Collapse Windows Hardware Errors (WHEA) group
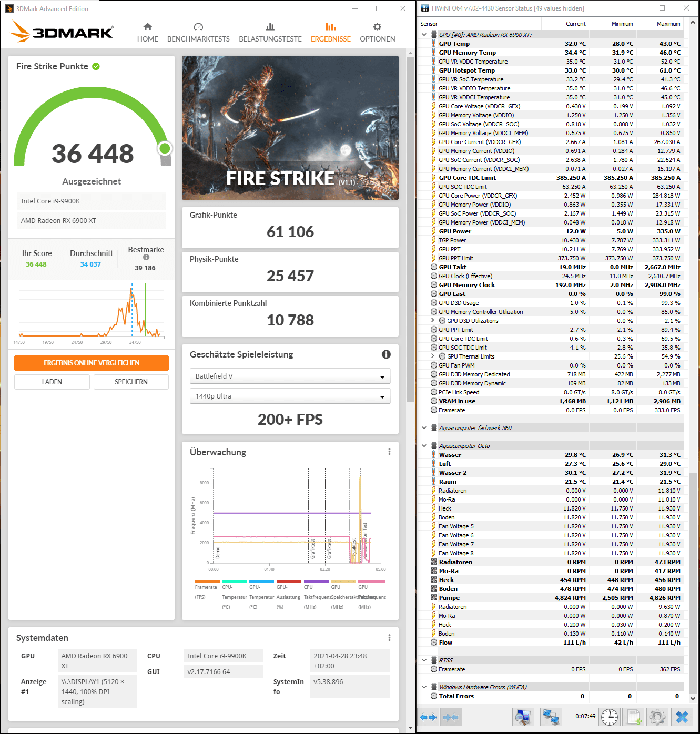Viewport: 700px width, 734px height. coord(424,687)
